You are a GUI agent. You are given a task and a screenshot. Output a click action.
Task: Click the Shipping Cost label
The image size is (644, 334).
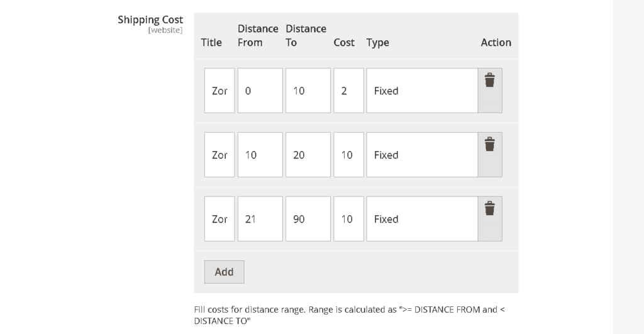point(150,19)
